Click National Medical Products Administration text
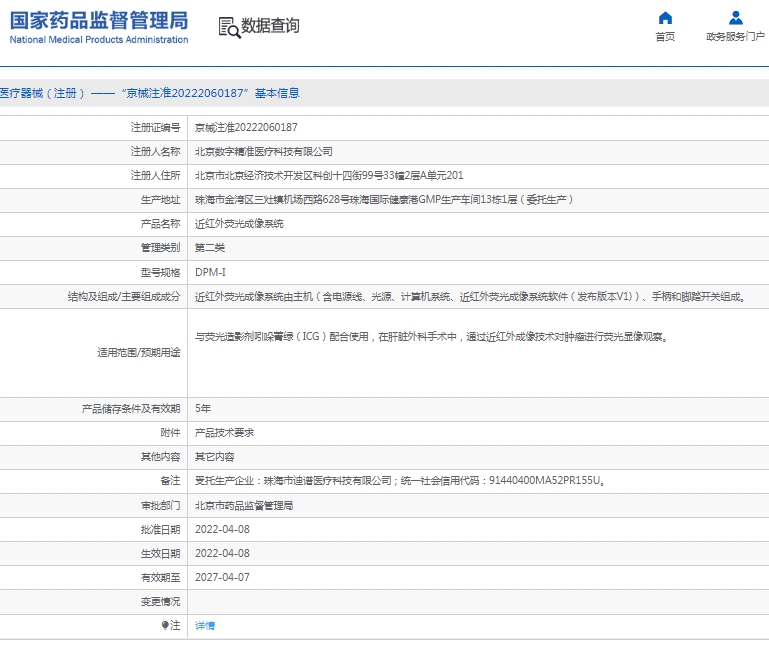Screen dimensions: 769x647 pyautogui.click(x=99, y=39)
